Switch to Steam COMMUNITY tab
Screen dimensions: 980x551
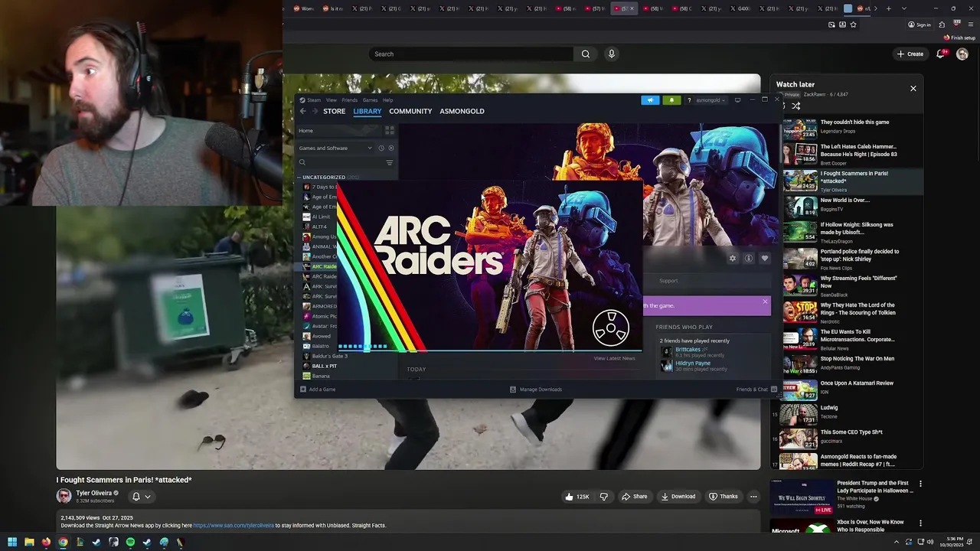pos(410,111)
